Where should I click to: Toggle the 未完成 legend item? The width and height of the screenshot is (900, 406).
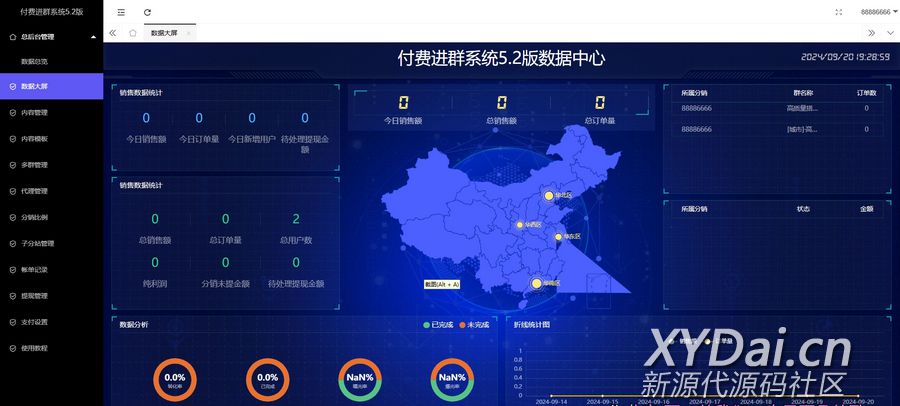(x=473, y=325)
